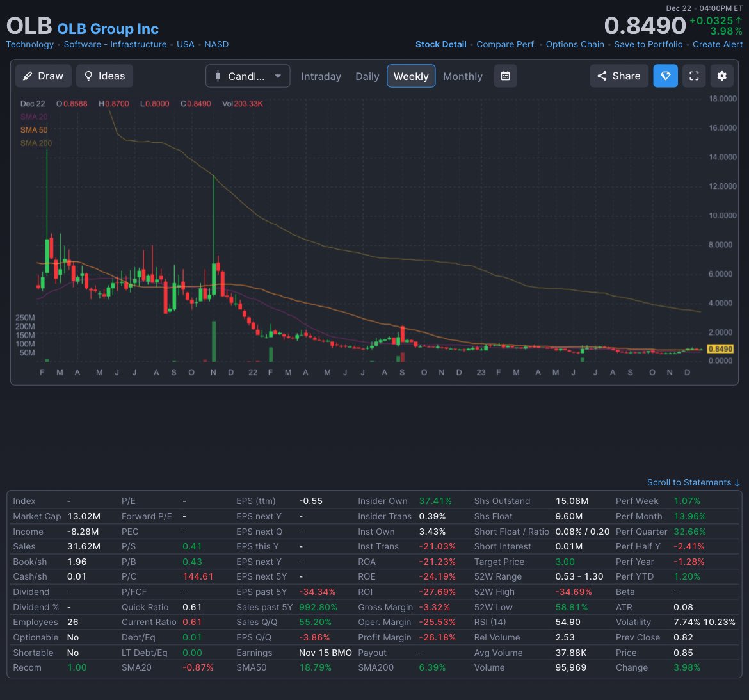Toggle the SMA 50 legend label
The height and width of the screenshot is (700, 749).
(x=34, y=130)
